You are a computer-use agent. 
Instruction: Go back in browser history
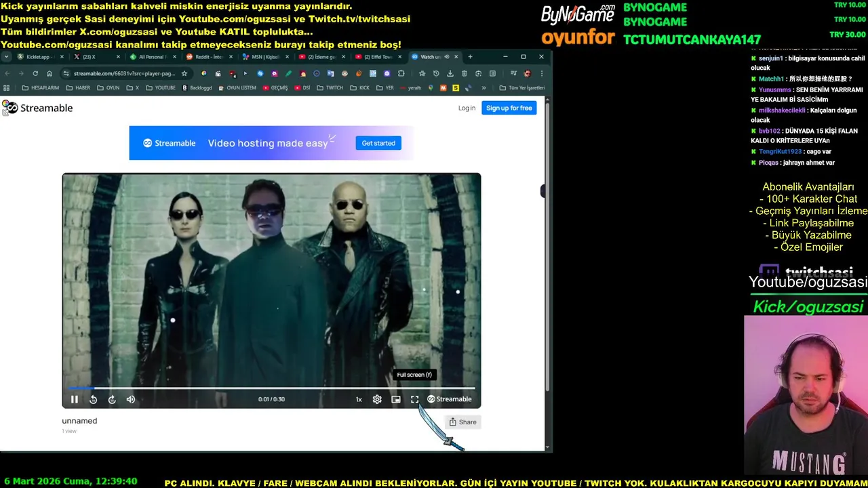pyautogui.click(x=7, y=73)
